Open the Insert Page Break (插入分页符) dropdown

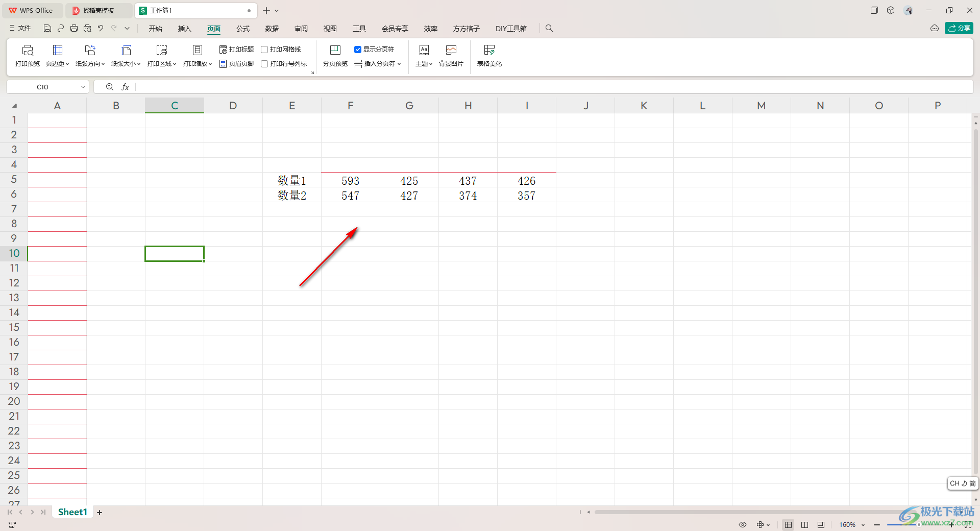[378, 64]
